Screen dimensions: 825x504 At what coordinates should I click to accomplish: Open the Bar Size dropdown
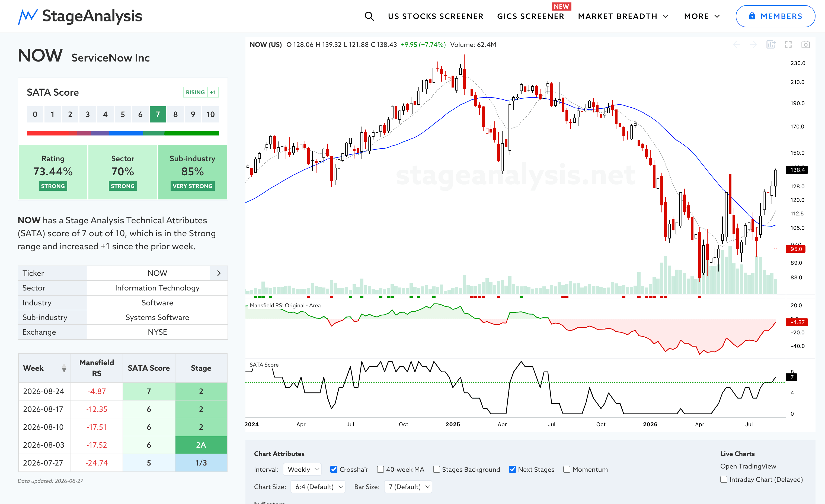pos(408,487)
